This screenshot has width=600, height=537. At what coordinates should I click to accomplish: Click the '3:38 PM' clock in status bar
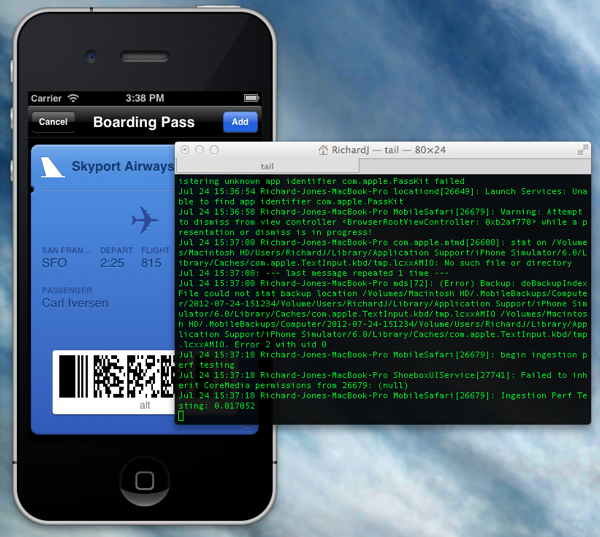coord(145,98)
